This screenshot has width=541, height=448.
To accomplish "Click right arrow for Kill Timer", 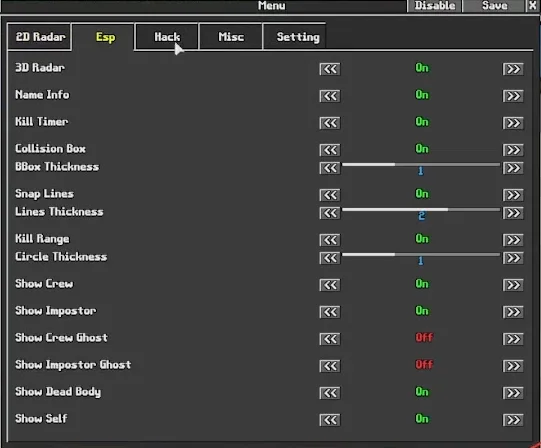I will pos(513,123).
